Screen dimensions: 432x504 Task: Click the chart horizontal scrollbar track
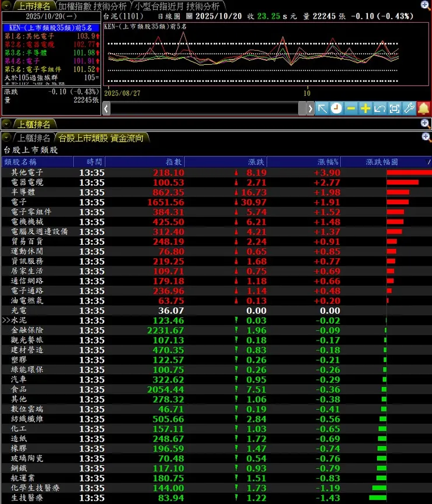204,109
